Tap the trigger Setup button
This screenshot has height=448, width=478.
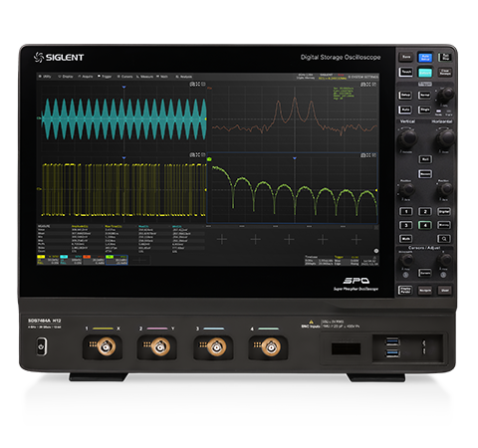click(x=405, y=96)
